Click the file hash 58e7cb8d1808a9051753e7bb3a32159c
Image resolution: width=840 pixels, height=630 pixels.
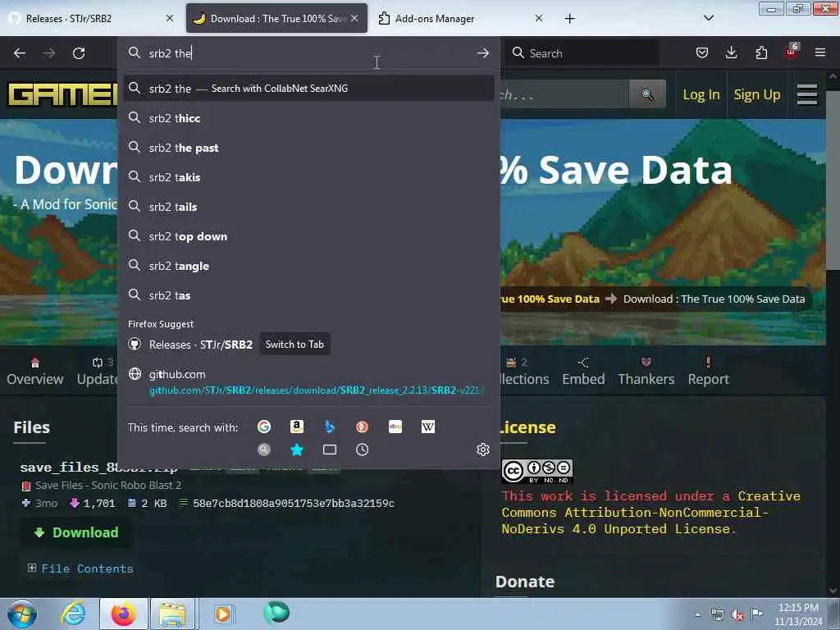294,504
